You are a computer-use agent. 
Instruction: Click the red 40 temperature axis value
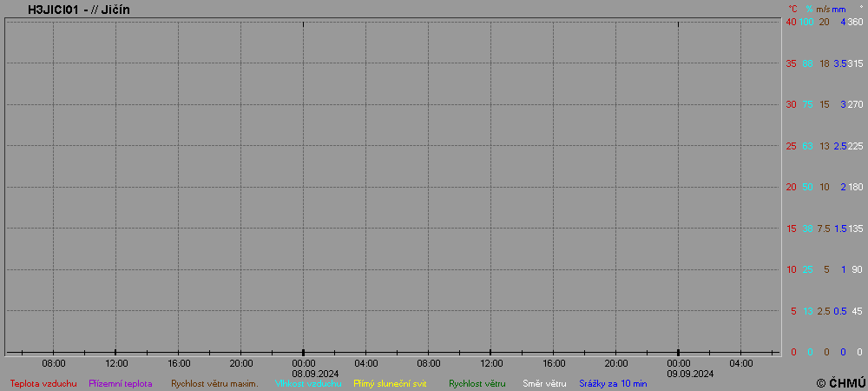791,22
